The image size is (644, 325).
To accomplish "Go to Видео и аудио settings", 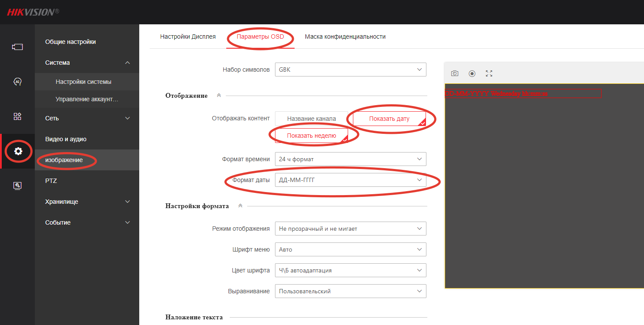I will [x=87, y=139].
